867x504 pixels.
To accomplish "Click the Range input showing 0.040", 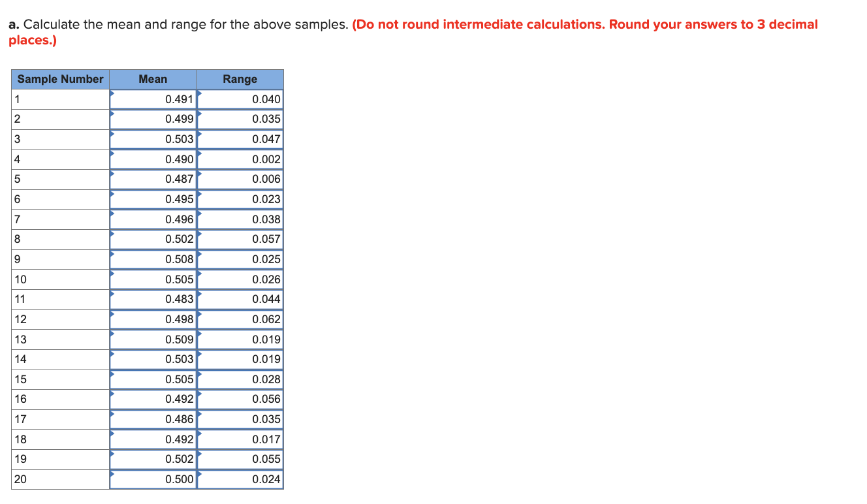I will click(x=240, y=99).
